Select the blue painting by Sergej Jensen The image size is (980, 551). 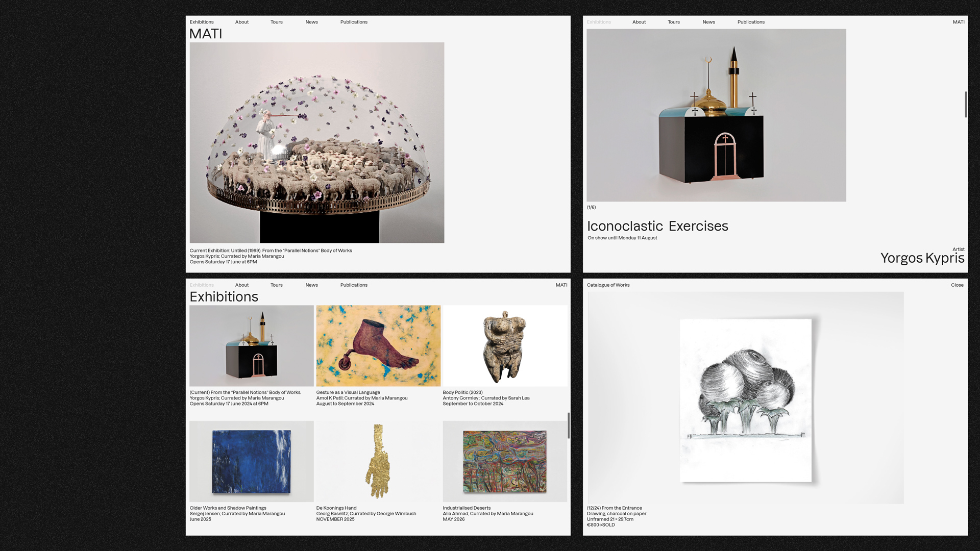[251, 461]
